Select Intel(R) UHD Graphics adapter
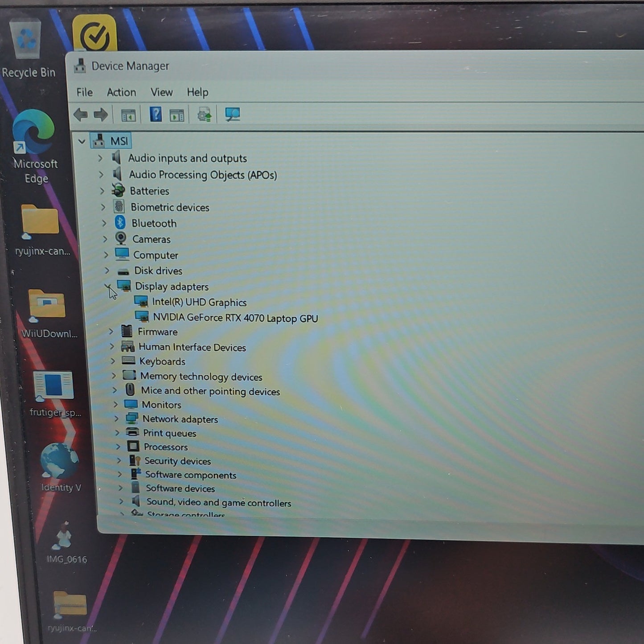 tap(199, 302)
